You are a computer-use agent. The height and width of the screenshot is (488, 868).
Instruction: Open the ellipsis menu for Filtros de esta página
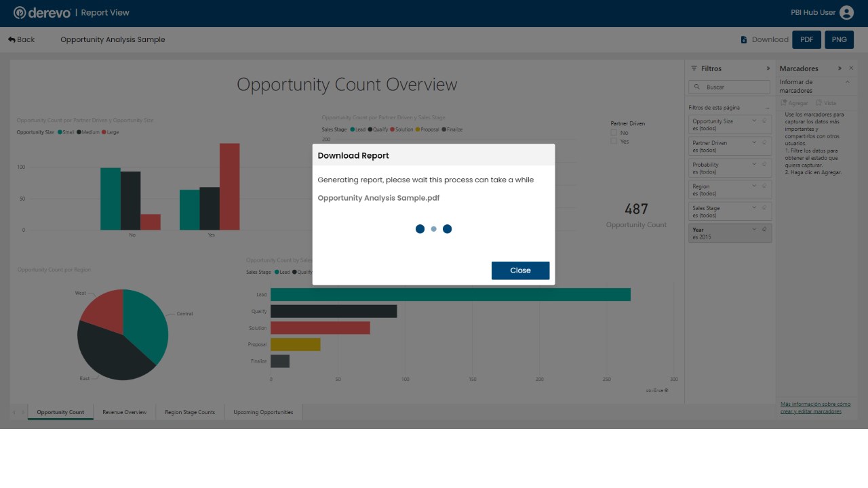pyautogui.click(x=768, y=108)
